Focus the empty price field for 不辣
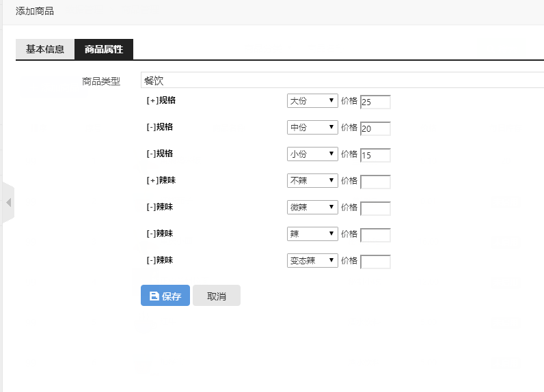This screenshot has width=544, height=392. 375,182
